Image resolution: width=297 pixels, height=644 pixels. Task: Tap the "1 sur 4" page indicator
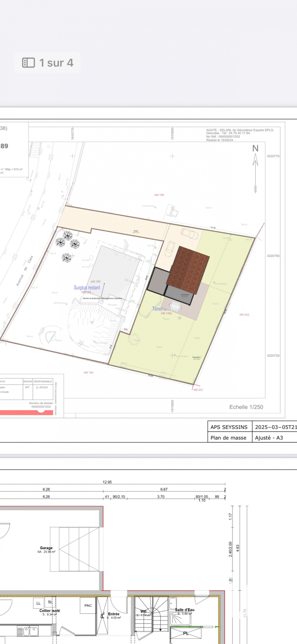point(56,63)
